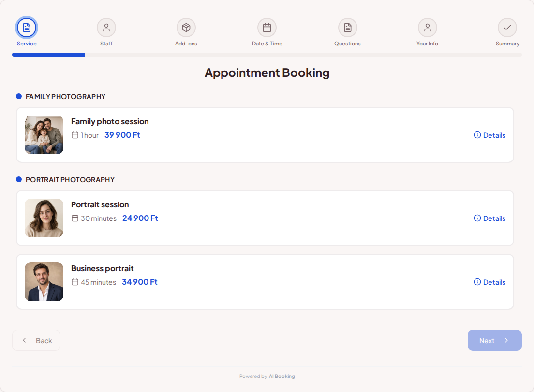The image size is (534, 392).
Task: Go to the Next step
Action: pos(494,340)
